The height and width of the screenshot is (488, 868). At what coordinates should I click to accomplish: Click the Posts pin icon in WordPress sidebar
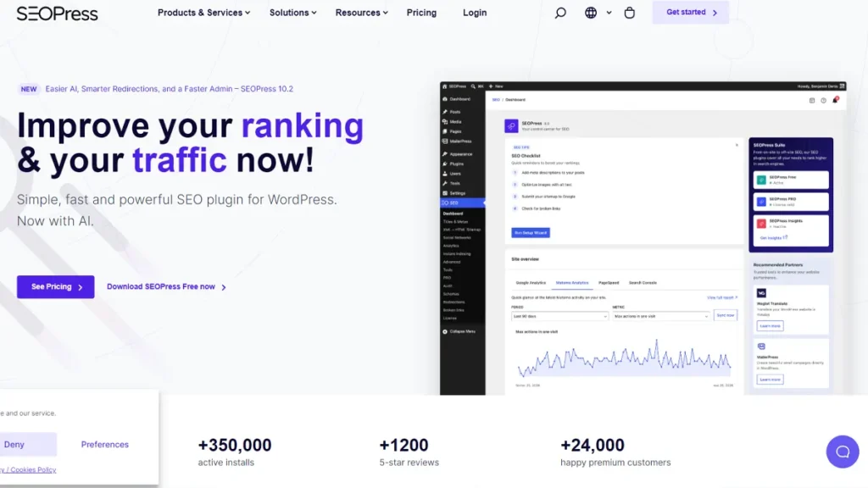point(445,112)
